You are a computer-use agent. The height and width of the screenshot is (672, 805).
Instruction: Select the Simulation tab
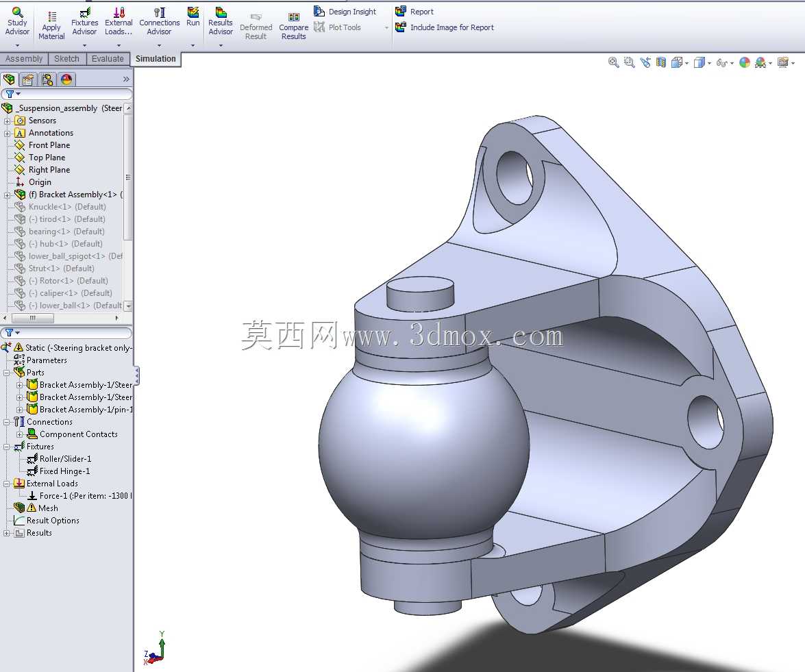(156, 59)
